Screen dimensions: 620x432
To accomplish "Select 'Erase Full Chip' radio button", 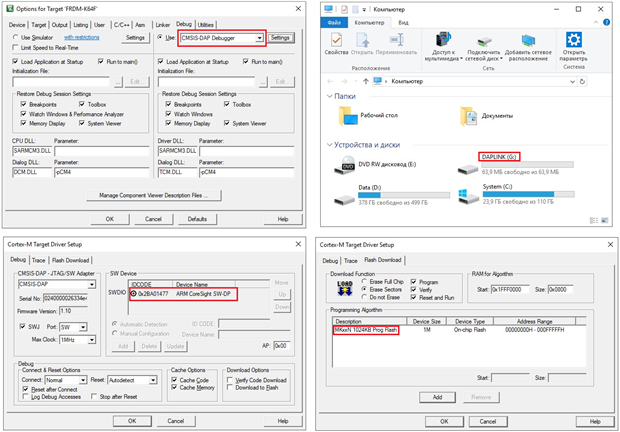I will pos(365,281).
